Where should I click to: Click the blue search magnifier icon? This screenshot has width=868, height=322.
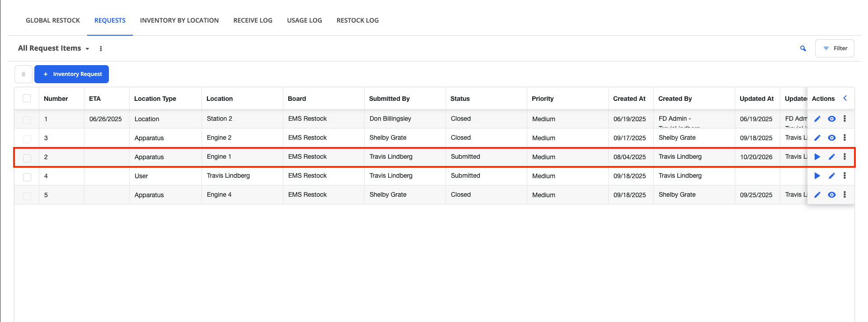click(803, 48)
